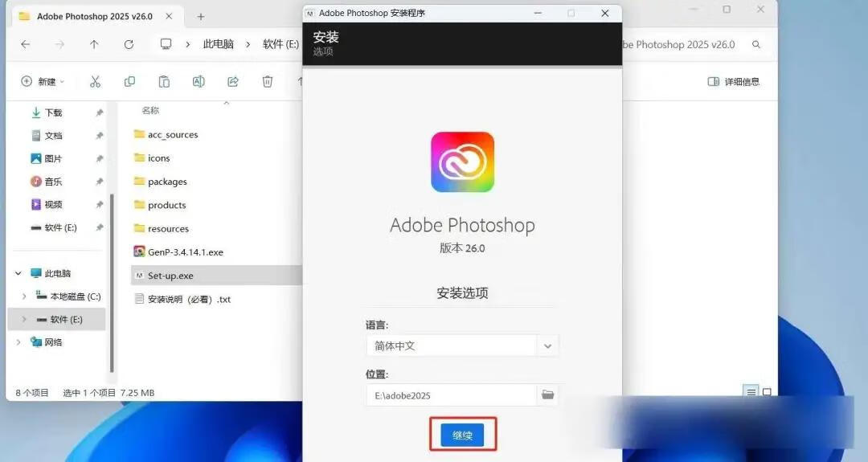This screenshot has height=462, width=868.
Task: Click the Explorer refresh icon
Action: 129,44
